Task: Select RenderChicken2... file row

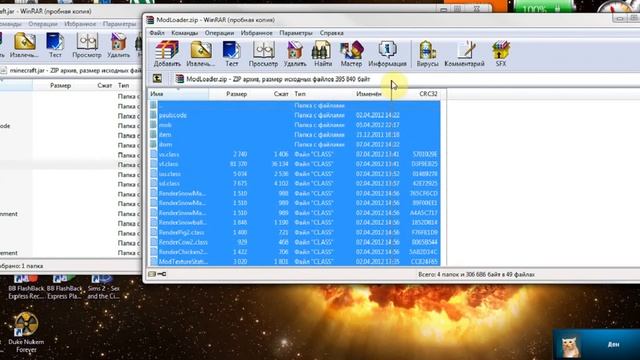Action: (x=295, y=252)
